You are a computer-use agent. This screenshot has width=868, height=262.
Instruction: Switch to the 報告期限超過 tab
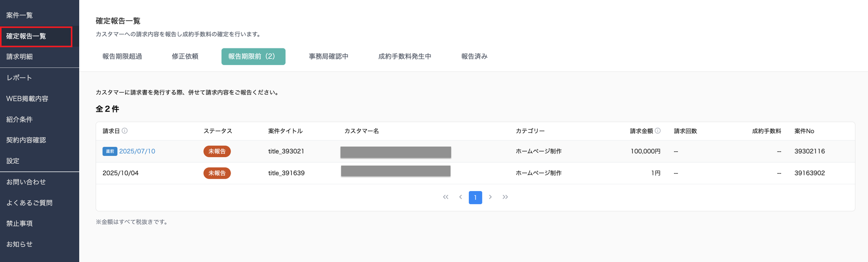tap(122, 56)
